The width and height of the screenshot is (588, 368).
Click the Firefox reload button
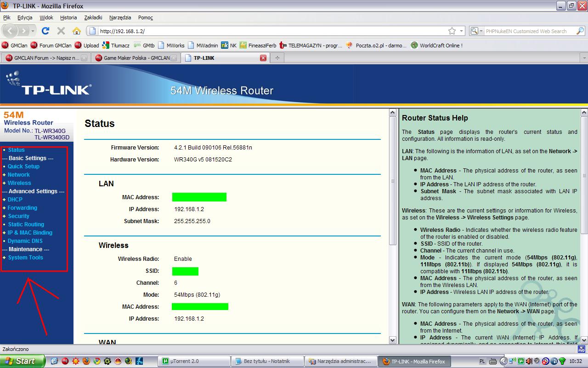coord(45,31)
